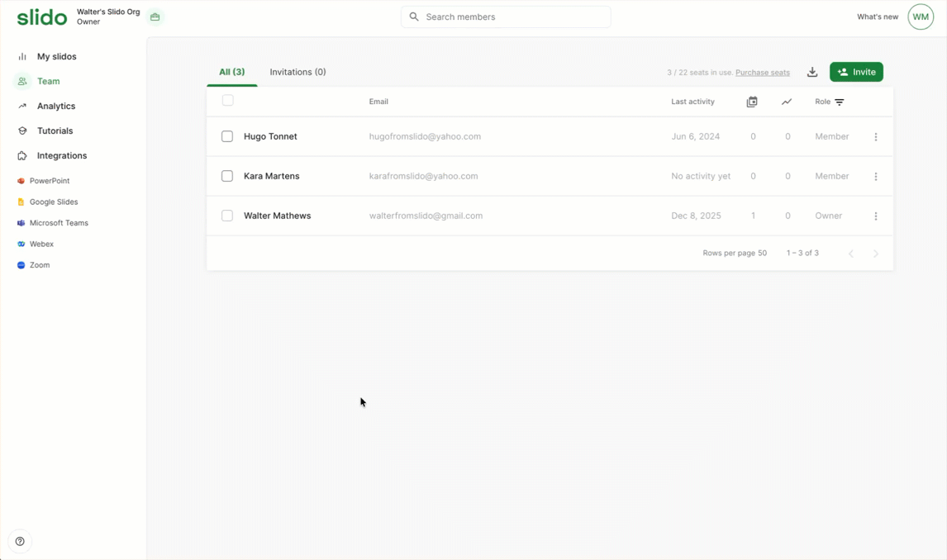Click the Last activity column header
This screenshot has height=560, width=947.
coord(692,102)
